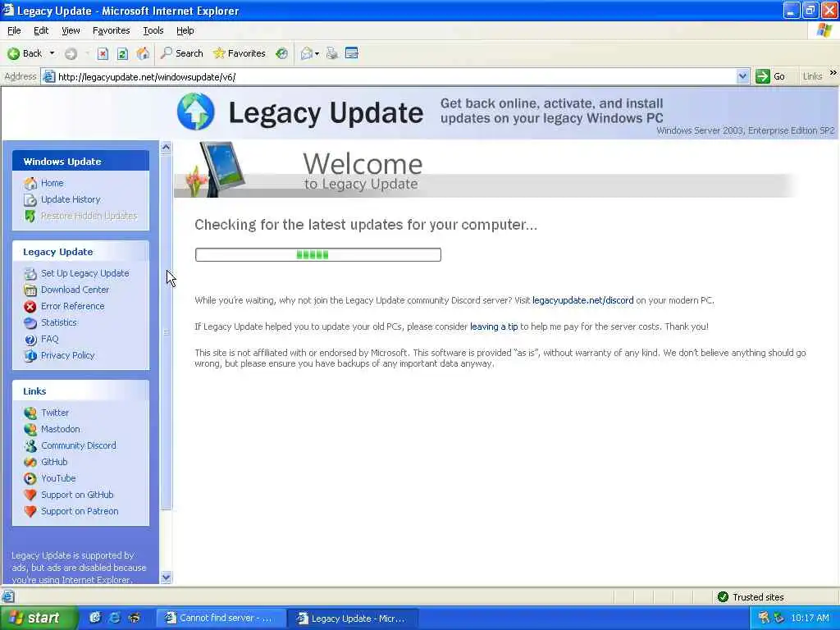Click the Trusted sites status indicator
Screen dimensions: 840x630
coord(751,597)
